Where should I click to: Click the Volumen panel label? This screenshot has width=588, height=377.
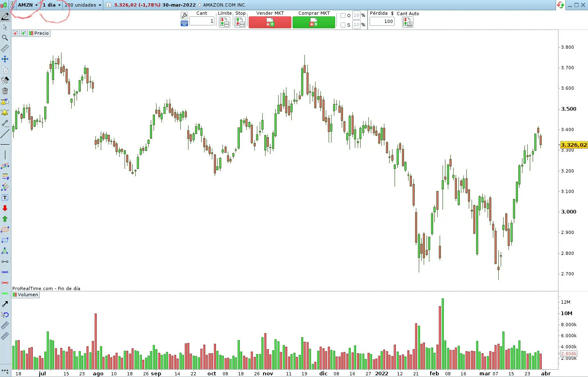click(28, 295)
